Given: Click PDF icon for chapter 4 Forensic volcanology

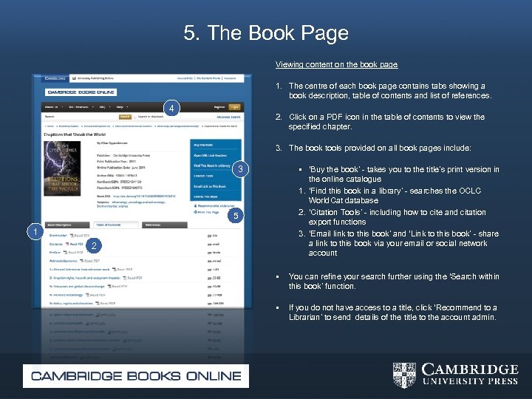Looking at the screenshot, I should [87, 295].
